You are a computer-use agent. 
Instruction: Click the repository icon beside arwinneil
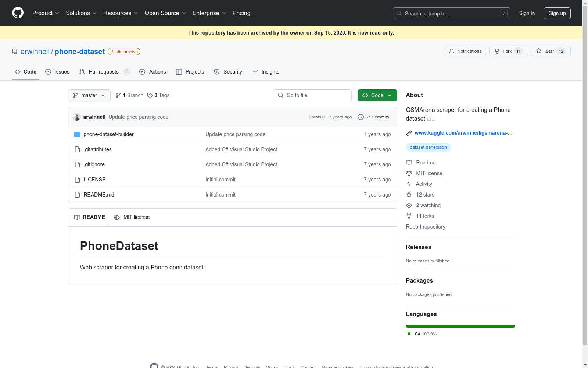[15, 52]
